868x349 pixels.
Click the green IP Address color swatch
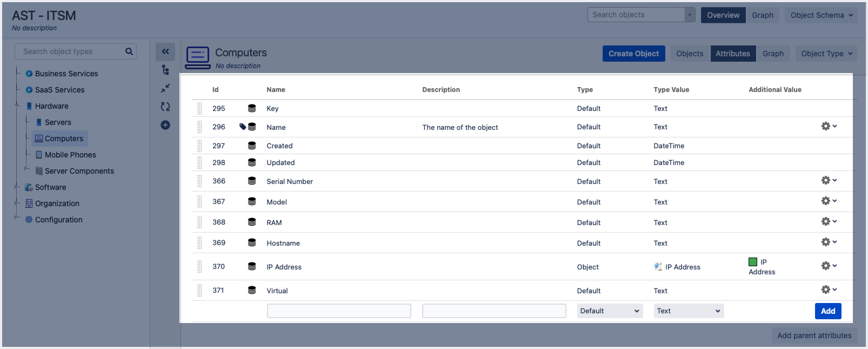(x=752, y=262)
